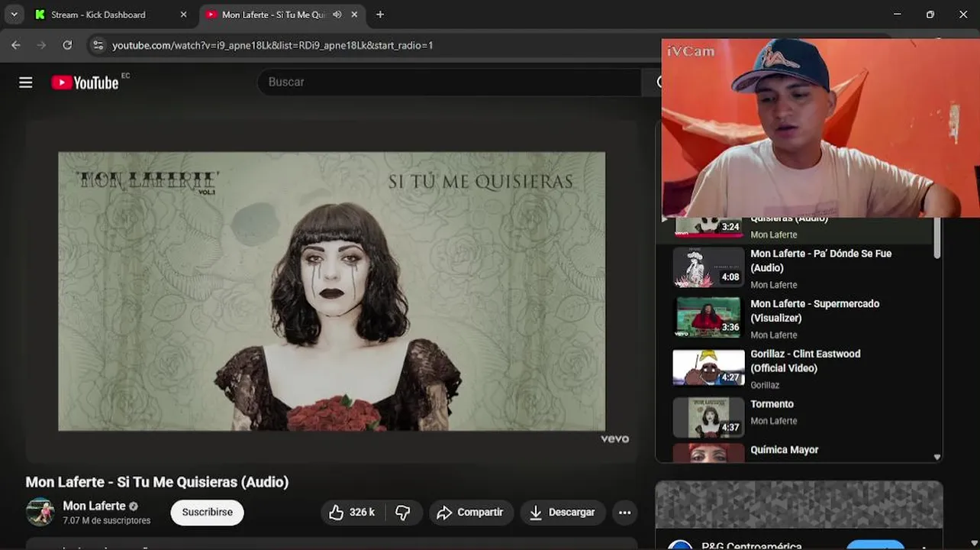This screenshot has height=550, width=980.
Task: Mute tab using the speaker icon
Action: point(337,15)
